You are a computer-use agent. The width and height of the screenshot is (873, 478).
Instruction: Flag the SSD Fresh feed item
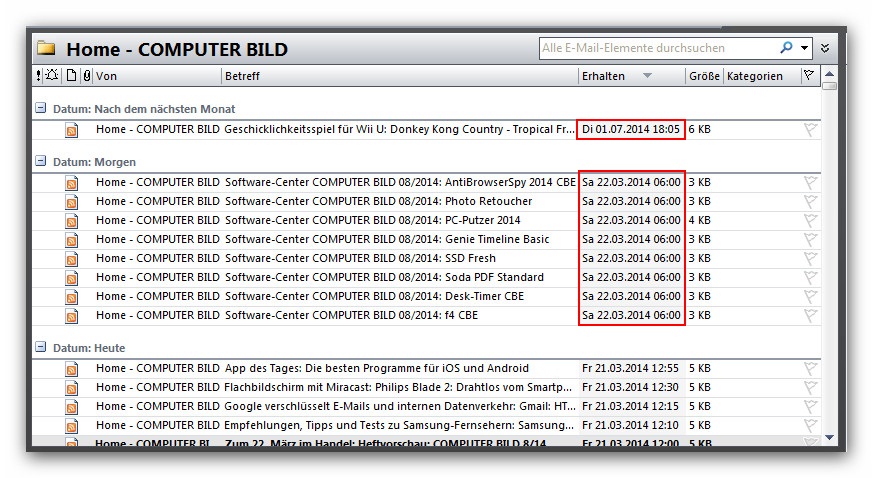pyautogui.click(x=810, y=259)
